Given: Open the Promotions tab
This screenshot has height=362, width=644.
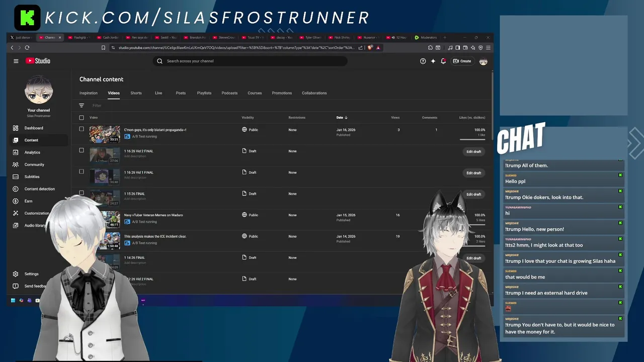Looking at the screenshot, I should point(282,93).
